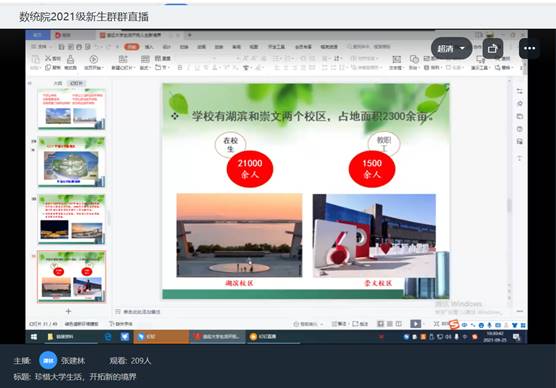The image size is (556, 388).
Task: Click the plus button to add slide
Action: click(68, 311)
